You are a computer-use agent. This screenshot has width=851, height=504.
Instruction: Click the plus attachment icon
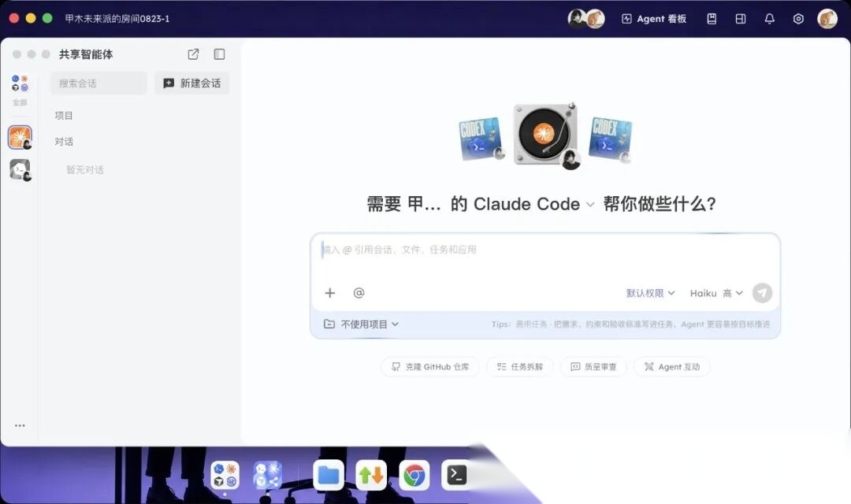(x=330, y=293)
